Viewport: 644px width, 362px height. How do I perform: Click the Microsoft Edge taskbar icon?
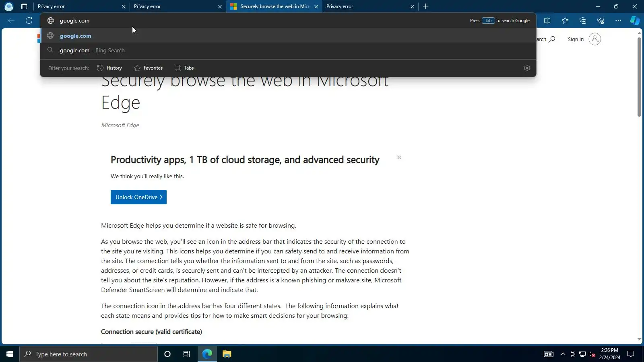click(x=207, y=354)
